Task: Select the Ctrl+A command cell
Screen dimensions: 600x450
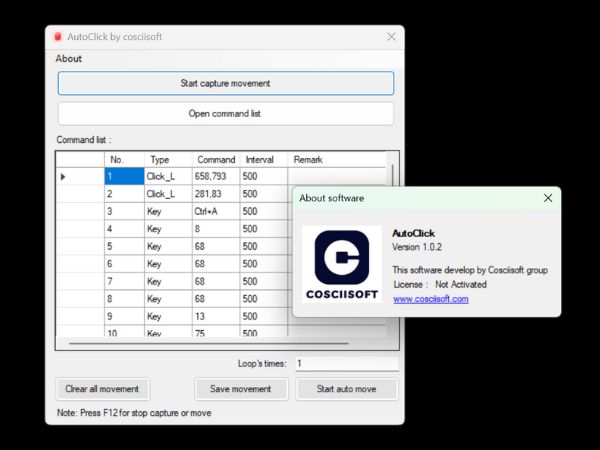Action: 215,211
